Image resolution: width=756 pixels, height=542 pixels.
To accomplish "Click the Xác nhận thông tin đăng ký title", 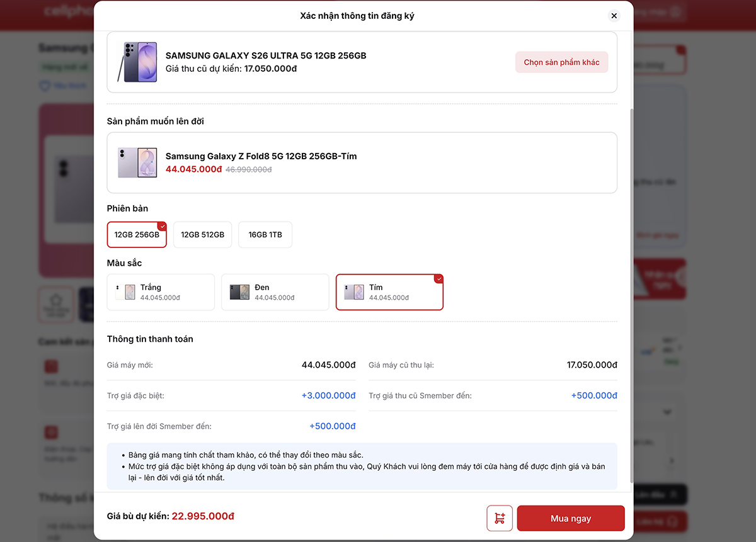I will (357, 16).
